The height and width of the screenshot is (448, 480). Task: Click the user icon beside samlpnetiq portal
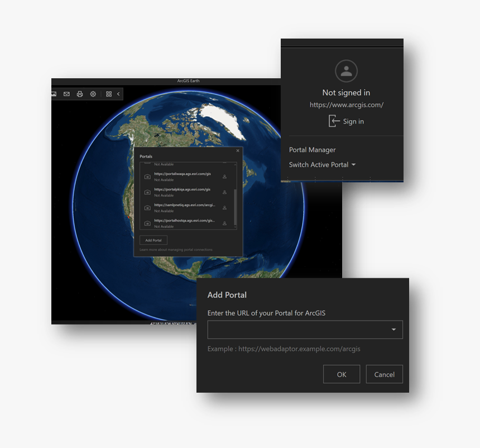(225, 207)
